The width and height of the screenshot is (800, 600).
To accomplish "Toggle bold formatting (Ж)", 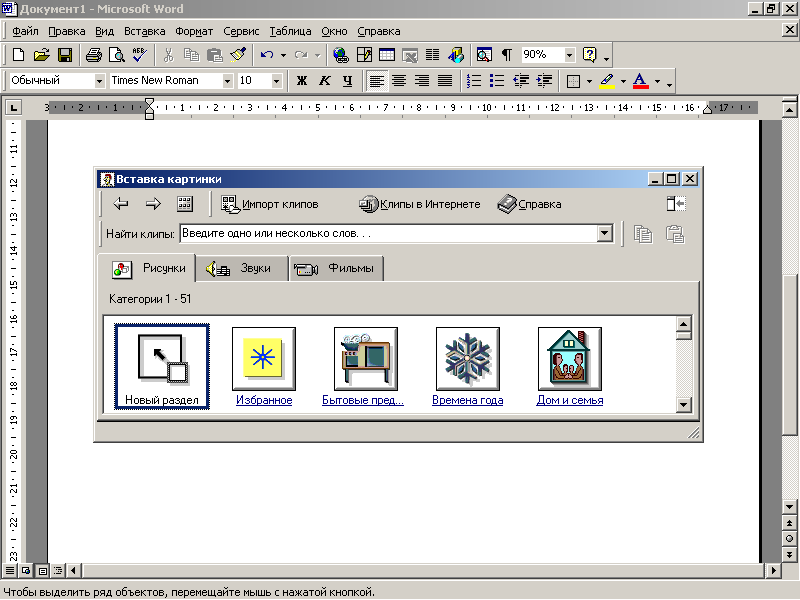I will tap(302, 81).
